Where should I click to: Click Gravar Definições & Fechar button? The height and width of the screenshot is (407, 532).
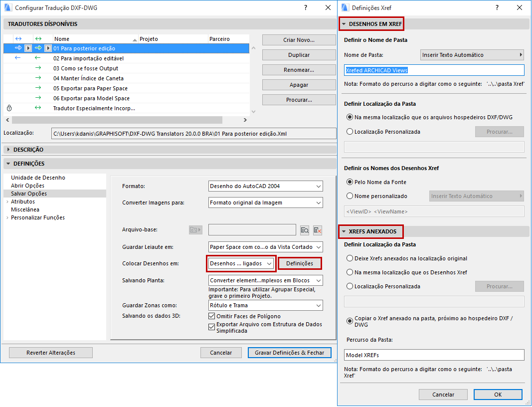tap(290, 353)
